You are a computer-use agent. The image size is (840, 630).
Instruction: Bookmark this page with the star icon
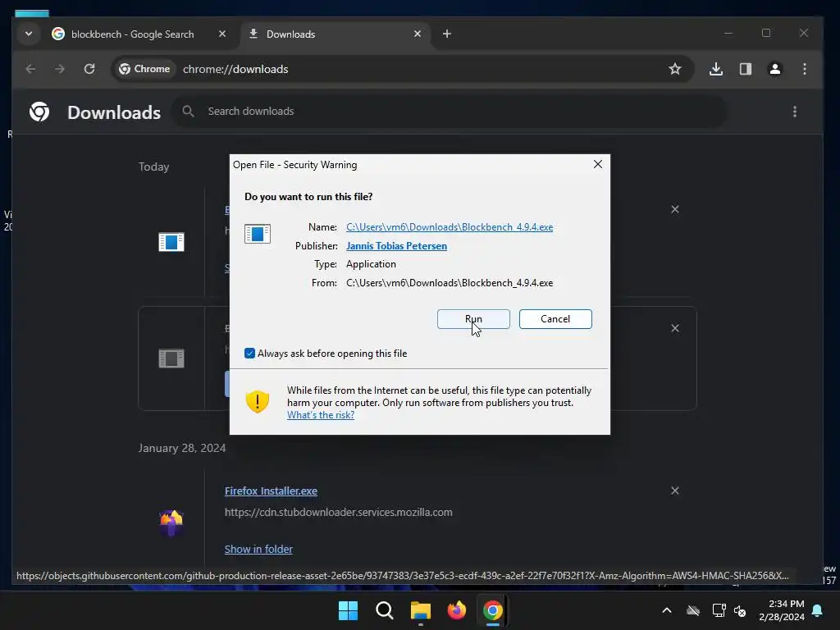[x=675, y=69]
